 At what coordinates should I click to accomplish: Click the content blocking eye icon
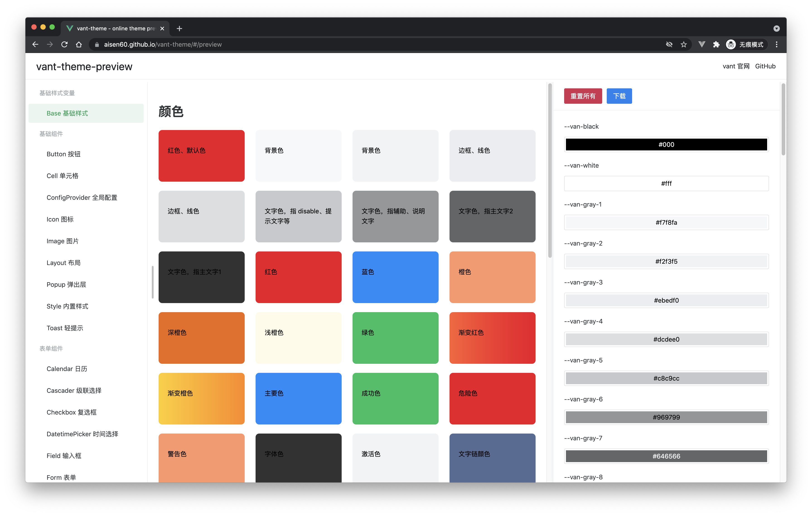669,44
